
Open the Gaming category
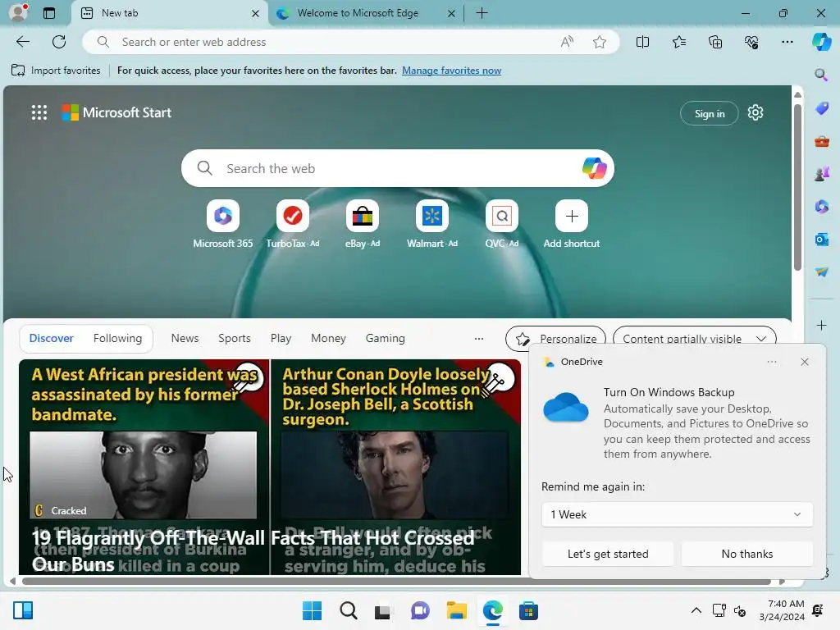coord(386,338)
